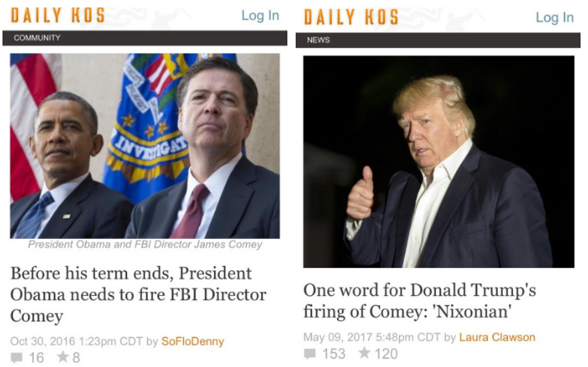Click the left Daily Kos logo
Viewport: 588px width, 367px height.
pos(58,16)
